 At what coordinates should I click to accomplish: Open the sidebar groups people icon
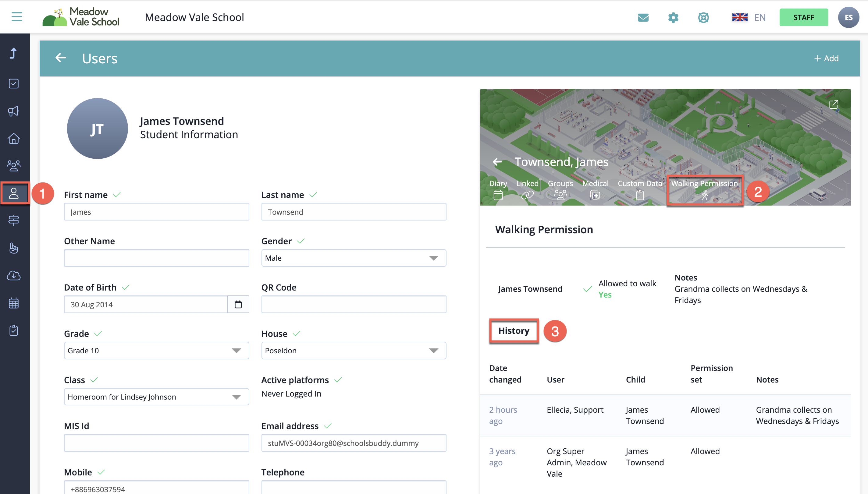[14, 166]
